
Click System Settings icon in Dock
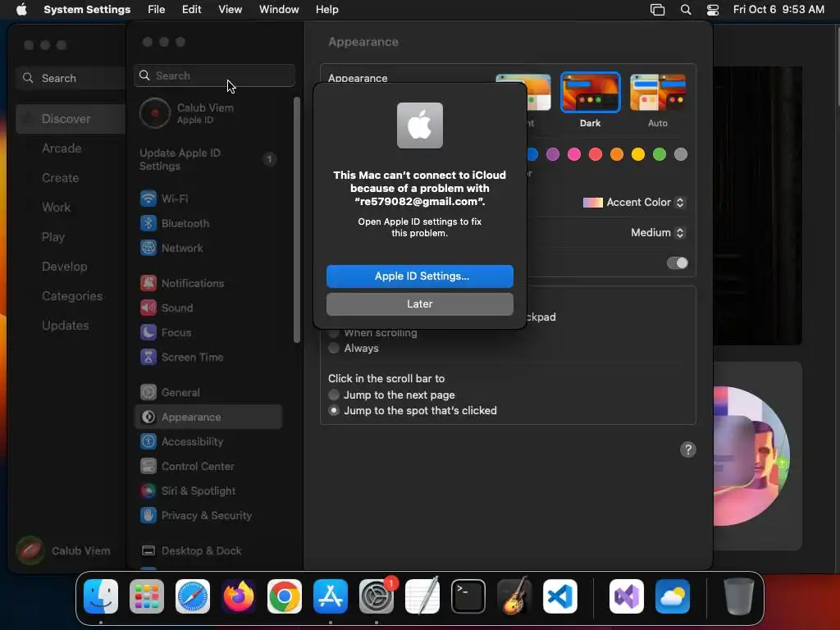(376, 596)
